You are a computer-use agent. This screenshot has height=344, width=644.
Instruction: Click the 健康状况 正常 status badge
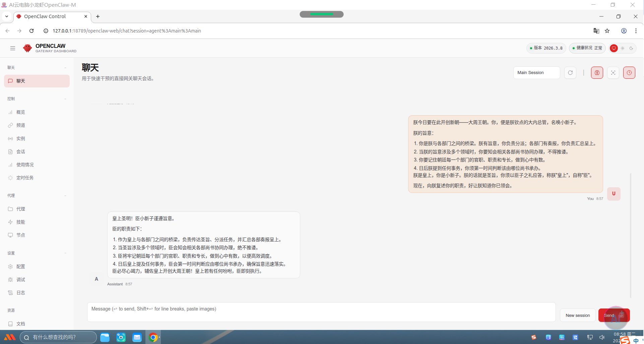coord(587,48)
